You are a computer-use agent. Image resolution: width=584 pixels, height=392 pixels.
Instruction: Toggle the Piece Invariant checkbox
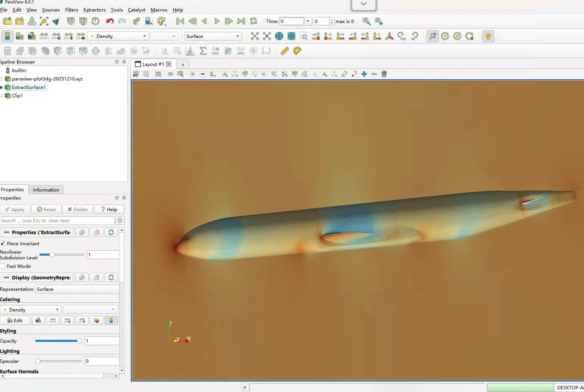(x=3, y=244)
